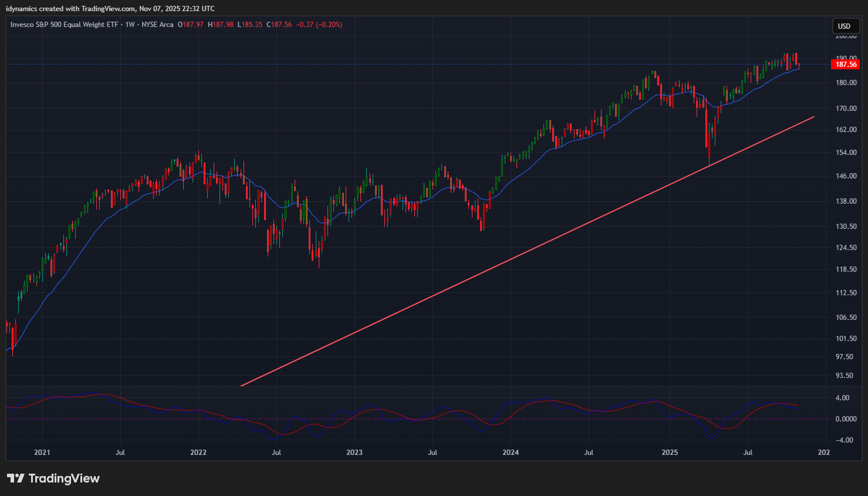Click the TradingView logo icon
The height and width of the screenshot is (496, 868).
16,478
